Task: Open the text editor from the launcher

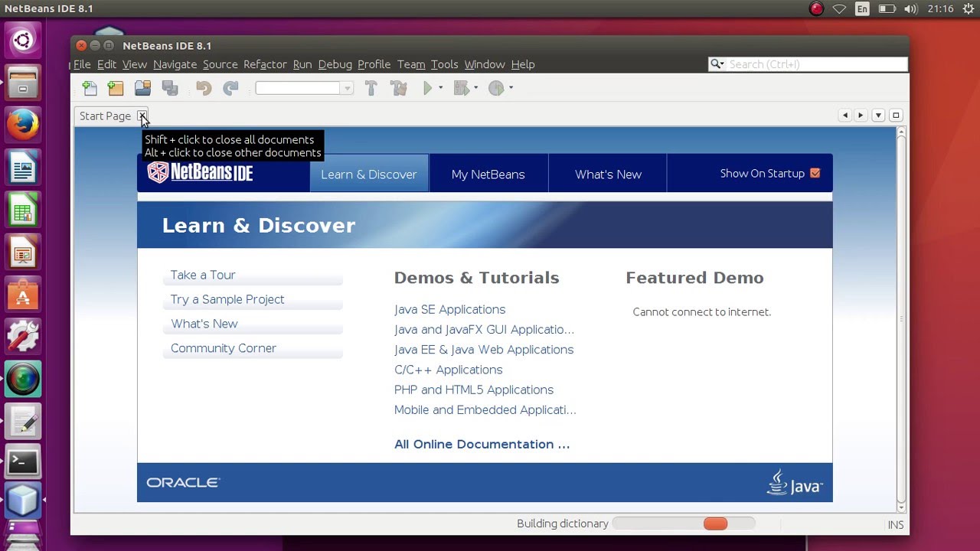Action: [22, 421]
